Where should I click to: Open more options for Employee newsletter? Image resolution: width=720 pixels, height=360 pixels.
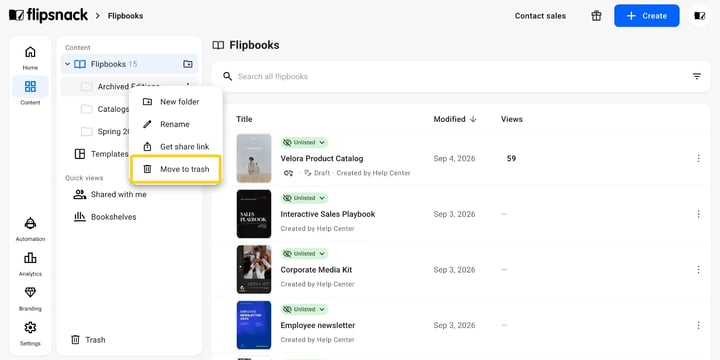tap(698, 325)
